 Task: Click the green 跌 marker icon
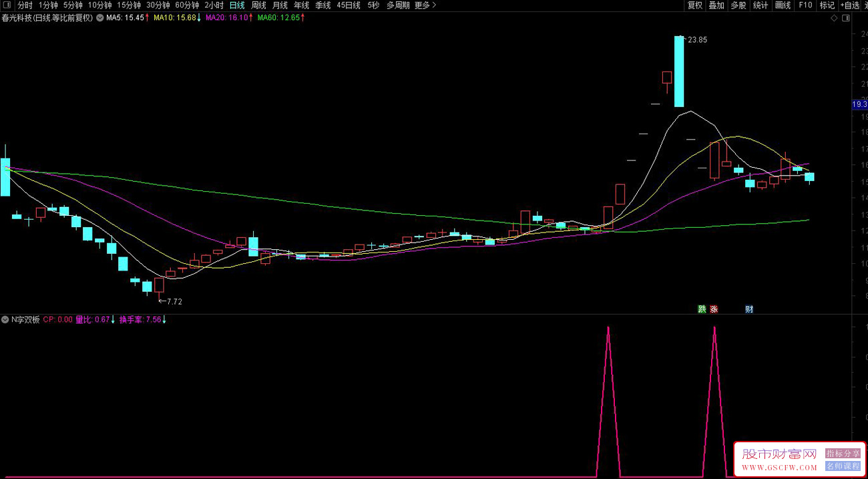702,309
